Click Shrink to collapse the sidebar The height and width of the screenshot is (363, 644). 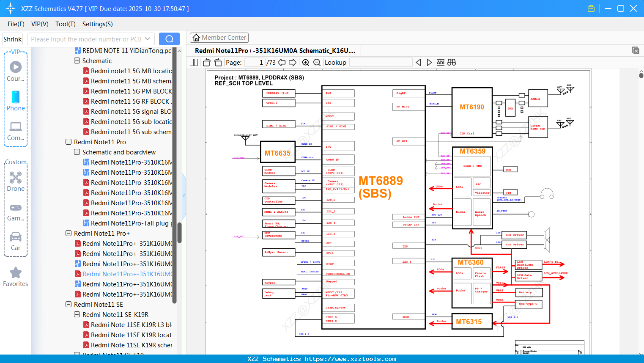pos(12,38)
